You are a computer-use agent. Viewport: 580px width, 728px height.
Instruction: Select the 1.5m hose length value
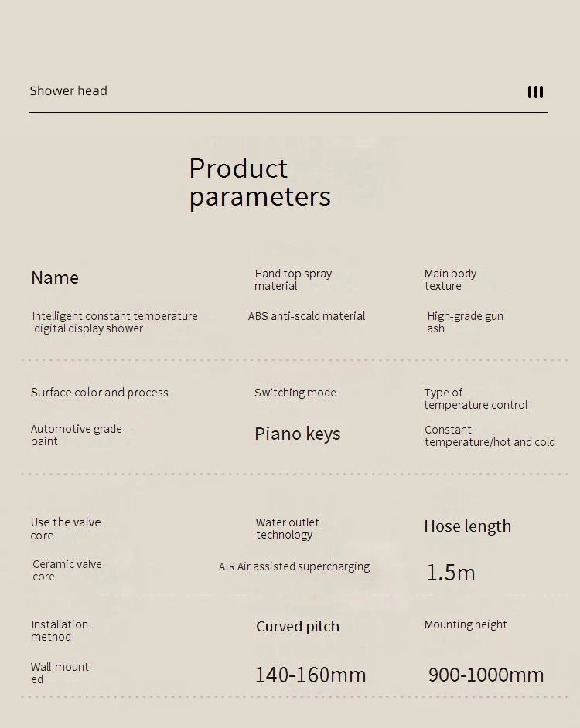(x=451, y=573)
